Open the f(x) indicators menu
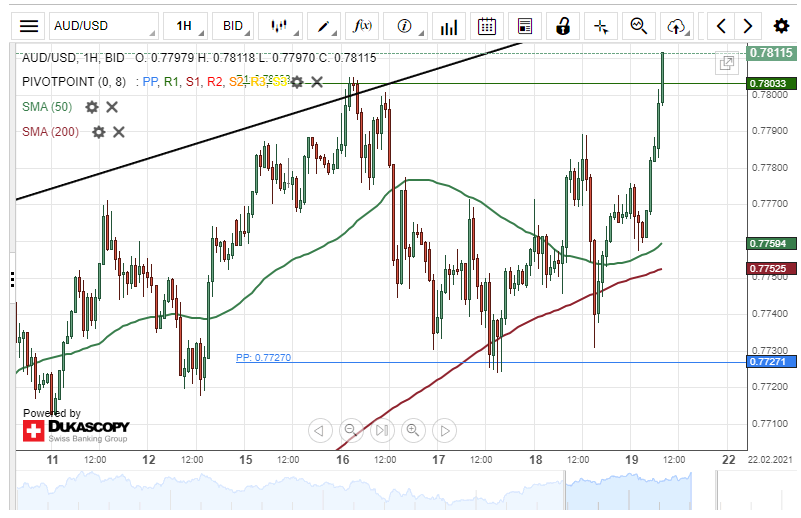The image size is (801, 518). pyautogui.click(x=362, y=26)
